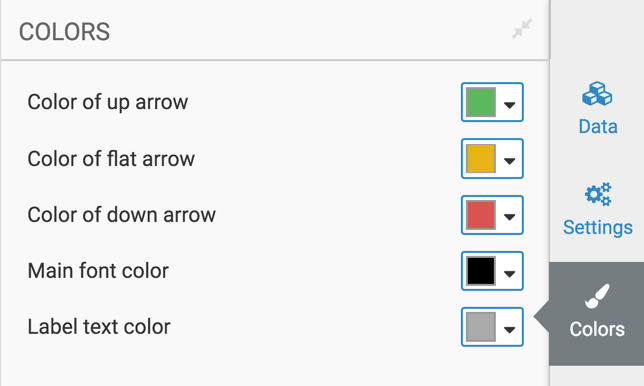The image size is (644, 386).
Task: Click the Colors paintbrush icon
Action: click(597, 296)
